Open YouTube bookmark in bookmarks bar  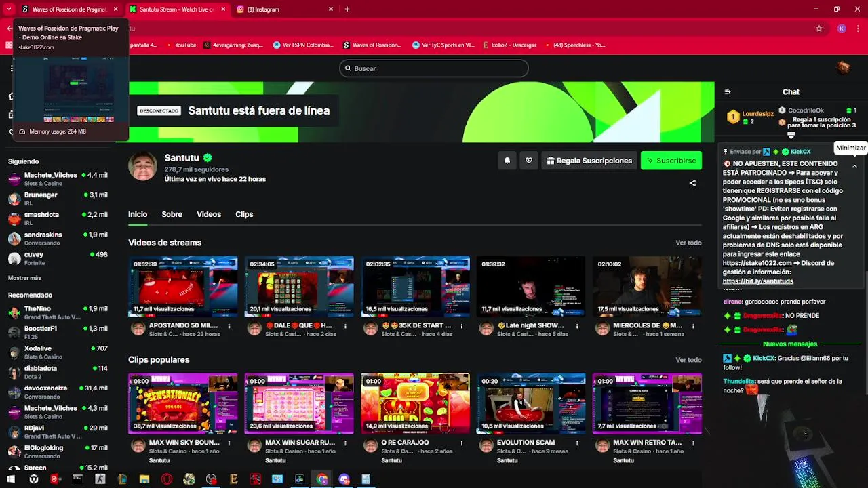pyautogui.click(x=180, y=45)
